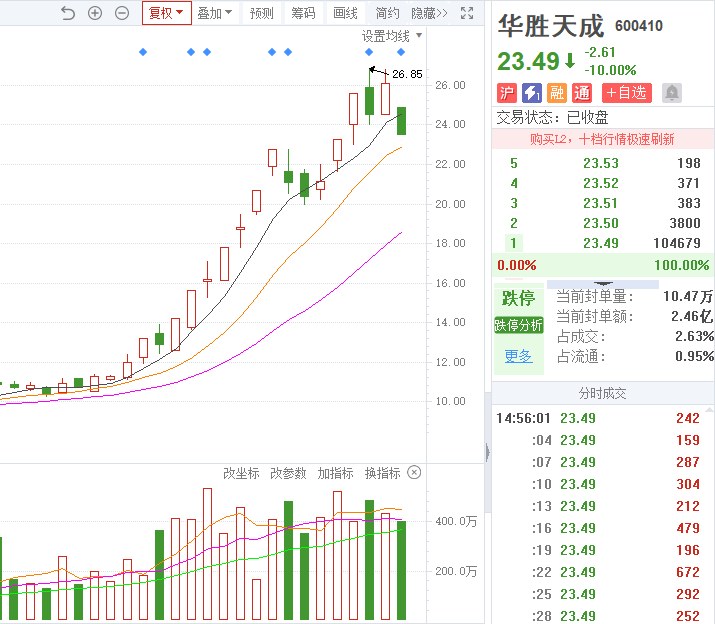Click the 交易状态: 已收盘 status text
This screenshot has height=624, width=715.
click(x=553, y=118)
